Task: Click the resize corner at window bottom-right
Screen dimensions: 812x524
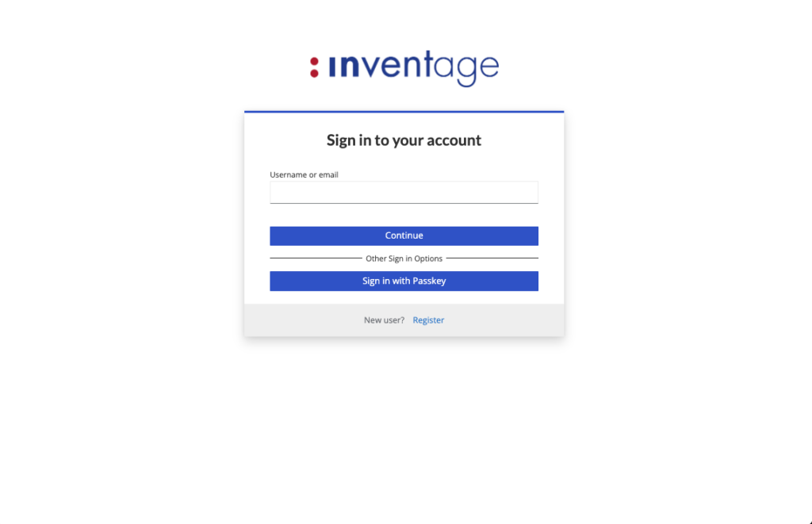Action: (x=810, y=522)
